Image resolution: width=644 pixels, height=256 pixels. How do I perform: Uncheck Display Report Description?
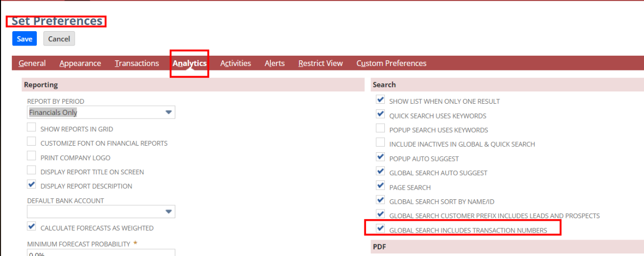(32, 185)
